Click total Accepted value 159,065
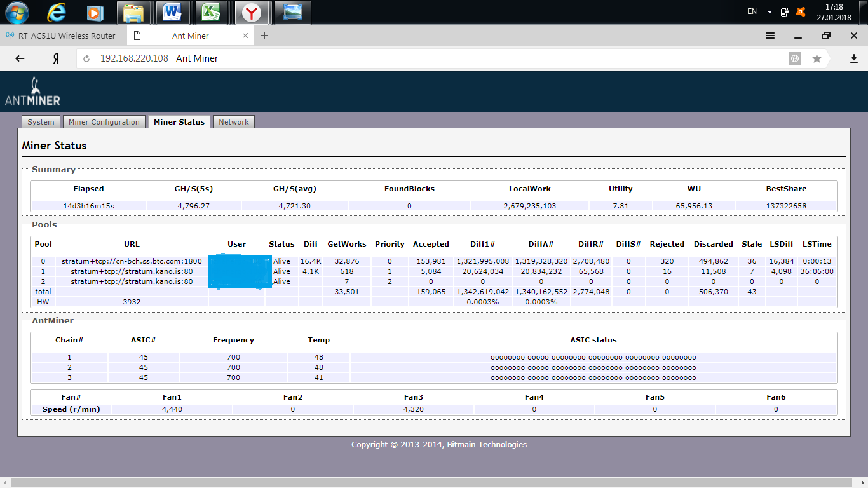This screenshot has width=868, height=488. [431, 292]
